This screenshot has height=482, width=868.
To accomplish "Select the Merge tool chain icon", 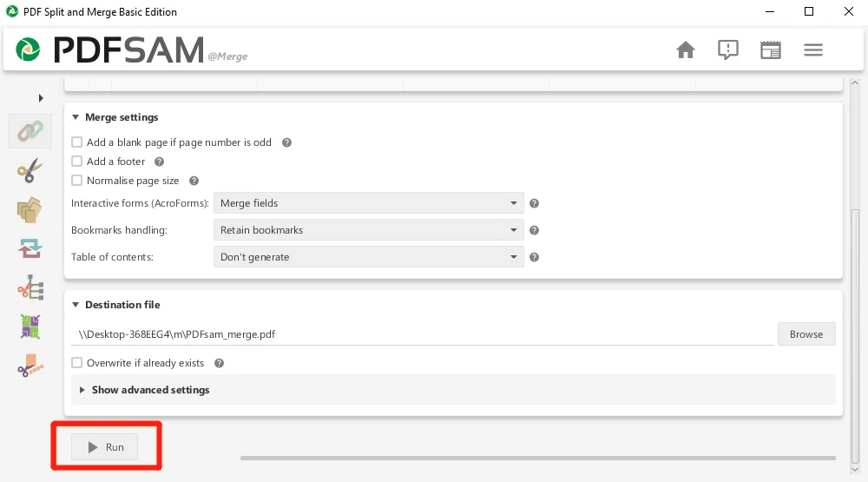I will click(30, 131).
